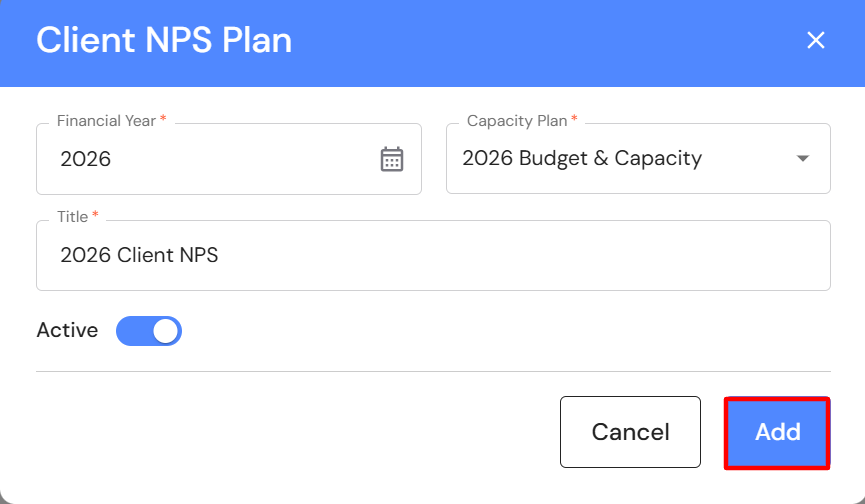Focus the Title text field
The width and height of the screenshot is (865, 504).
point(432,256)
